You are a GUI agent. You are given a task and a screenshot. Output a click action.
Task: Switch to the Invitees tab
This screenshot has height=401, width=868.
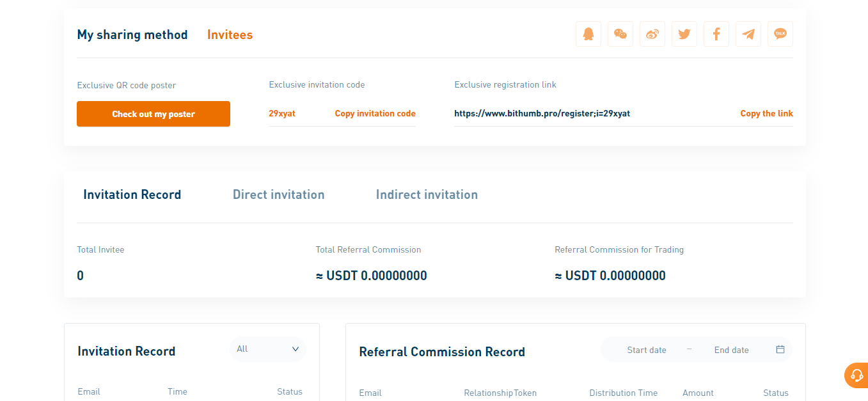click(x=230, y=35)
